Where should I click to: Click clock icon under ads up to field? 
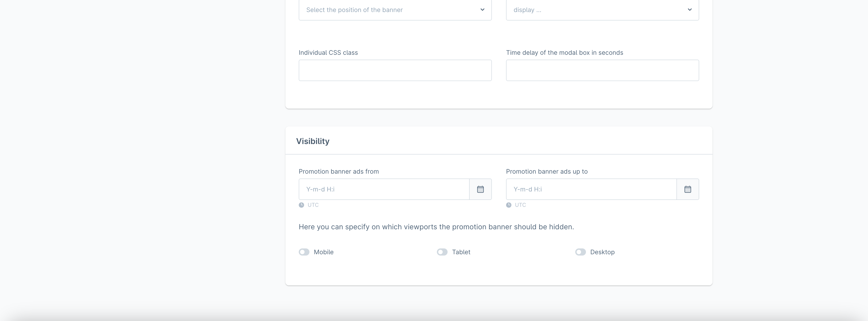tap(509, 205)
